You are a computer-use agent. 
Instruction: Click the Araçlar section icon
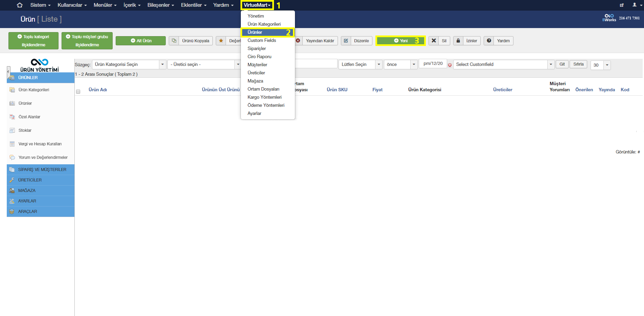pos(12,211)
